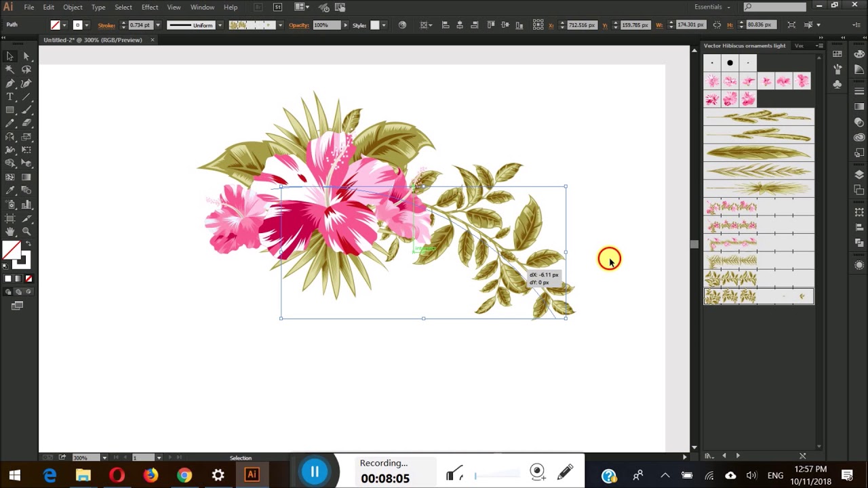Select the Scale tool
This screenshot has width=868, height=488.
click(x=26, y=137)
